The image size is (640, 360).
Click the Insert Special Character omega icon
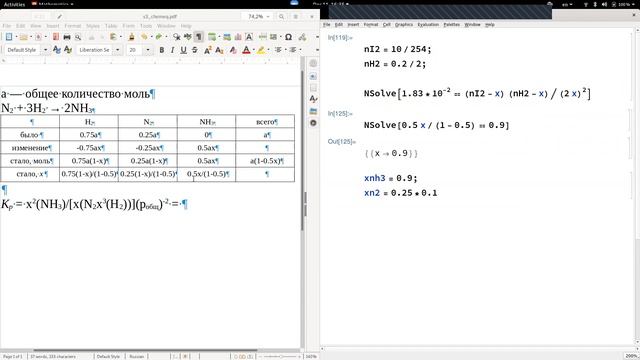[x=288, y=37]
